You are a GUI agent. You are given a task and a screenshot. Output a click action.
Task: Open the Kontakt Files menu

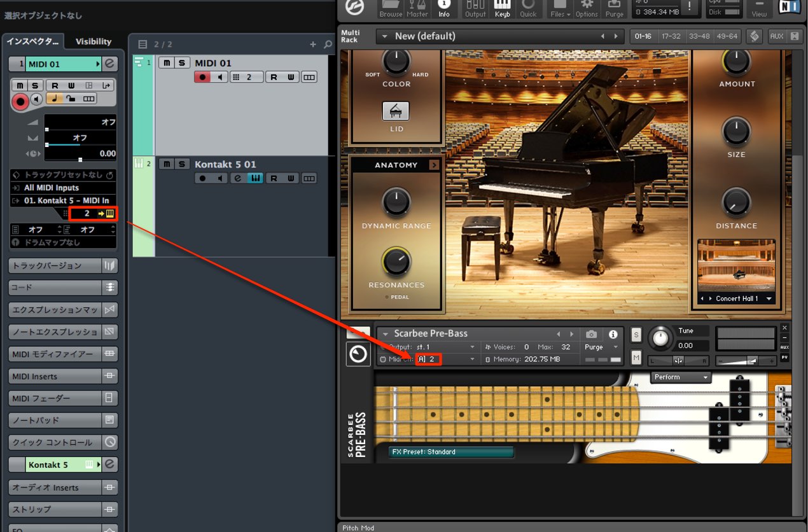coord(560,9)
